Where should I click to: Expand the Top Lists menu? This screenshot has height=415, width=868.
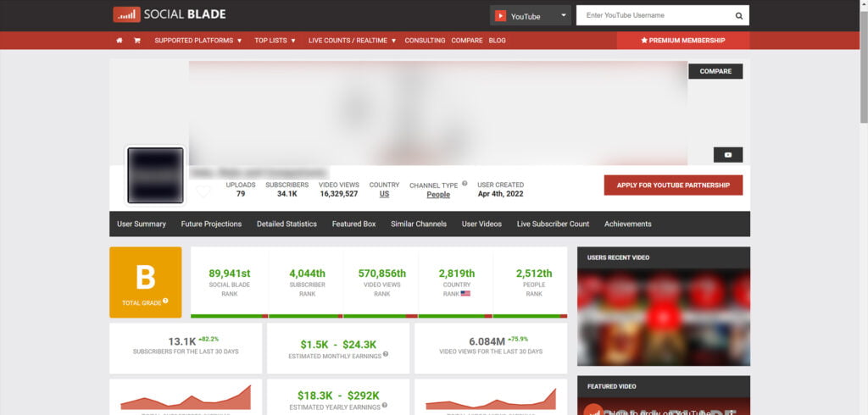275,40
